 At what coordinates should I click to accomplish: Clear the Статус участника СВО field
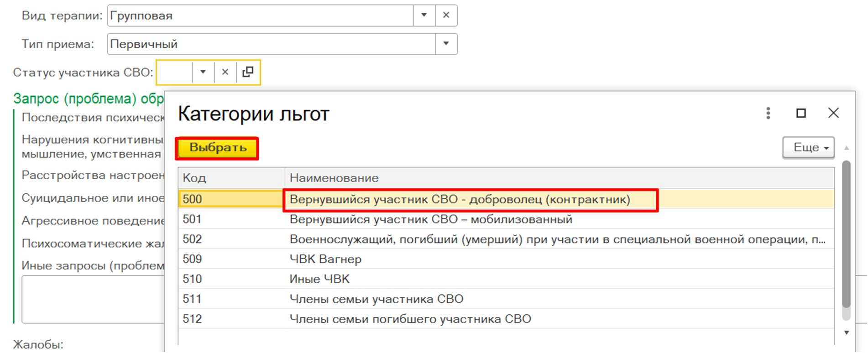[x=225, y=72]
